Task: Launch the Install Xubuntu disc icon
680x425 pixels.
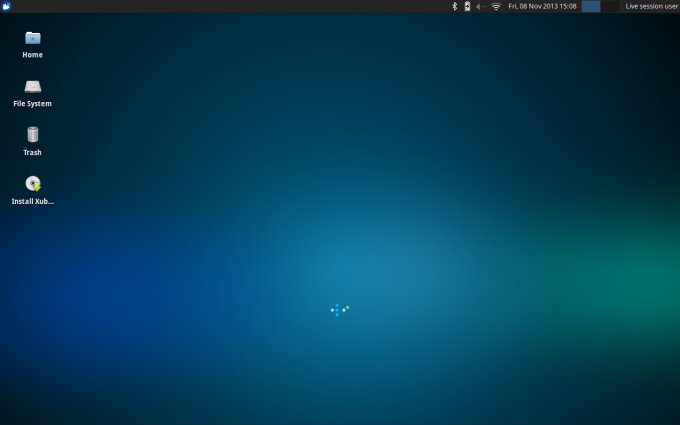Action: [33, 183]
